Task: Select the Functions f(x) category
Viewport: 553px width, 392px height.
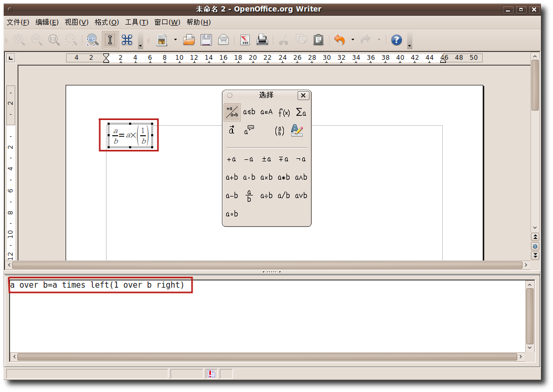Action: [x=284, y=113]
